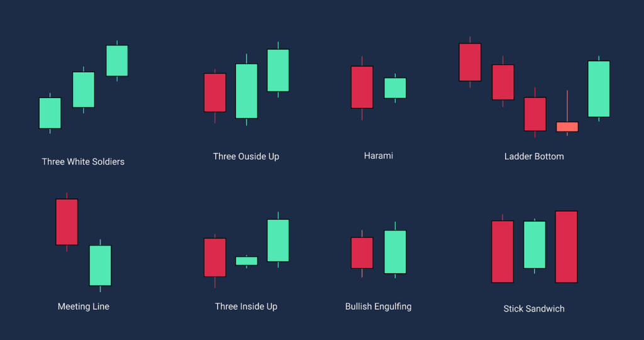
Task: Click the Harami label text
Action: (x=378, y=156)
